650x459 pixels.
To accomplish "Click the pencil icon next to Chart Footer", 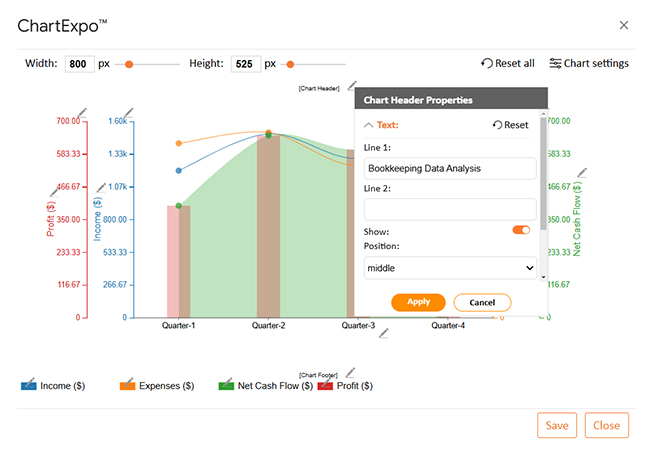I will [x=350, y=372].
